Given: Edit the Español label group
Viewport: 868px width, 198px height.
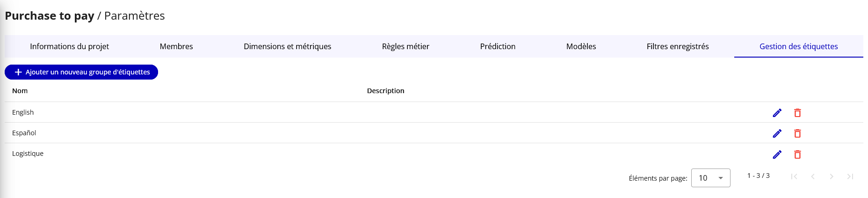Looking at the screenshot, I should tap(777, 133).
